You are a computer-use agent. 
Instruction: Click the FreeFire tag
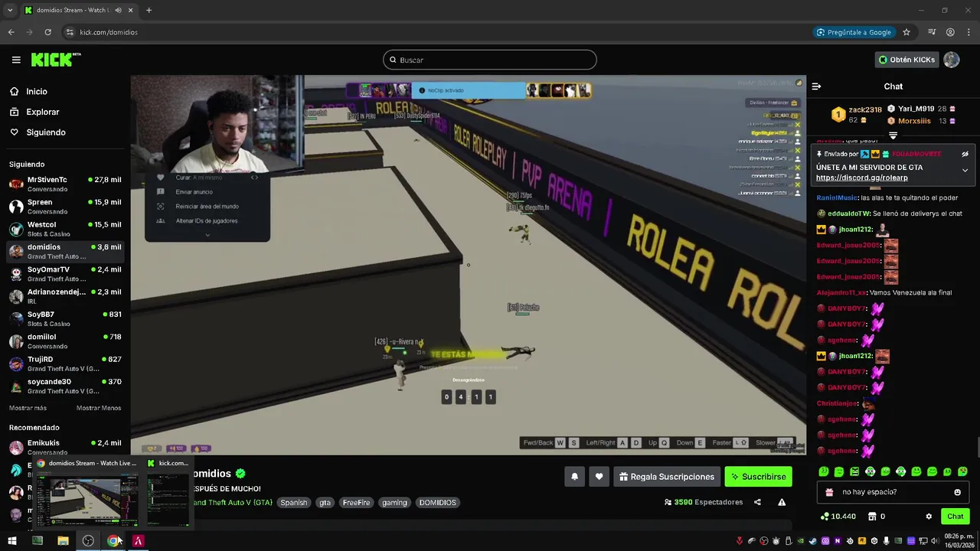click(356, 503)
